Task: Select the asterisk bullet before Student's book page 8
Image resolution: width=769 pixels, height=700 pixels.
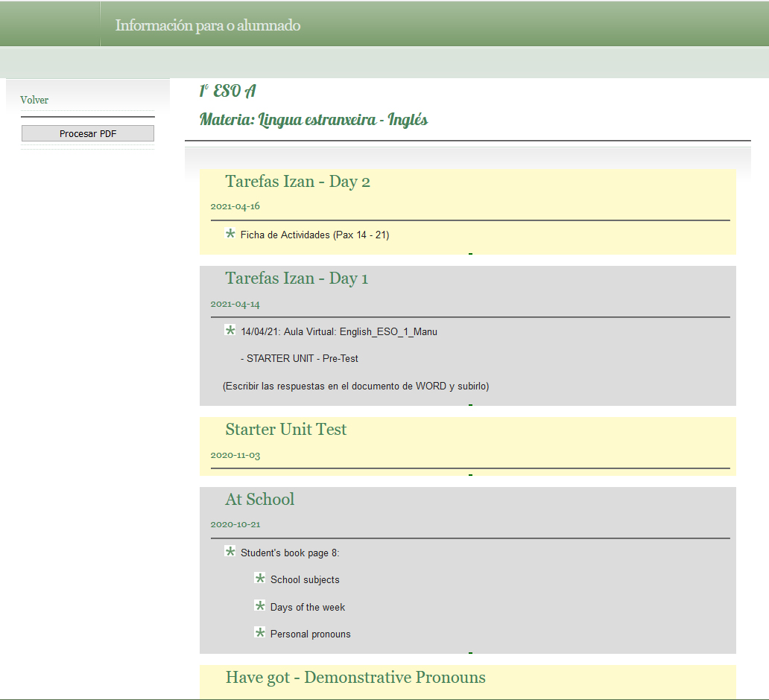Action: [230, 552]
